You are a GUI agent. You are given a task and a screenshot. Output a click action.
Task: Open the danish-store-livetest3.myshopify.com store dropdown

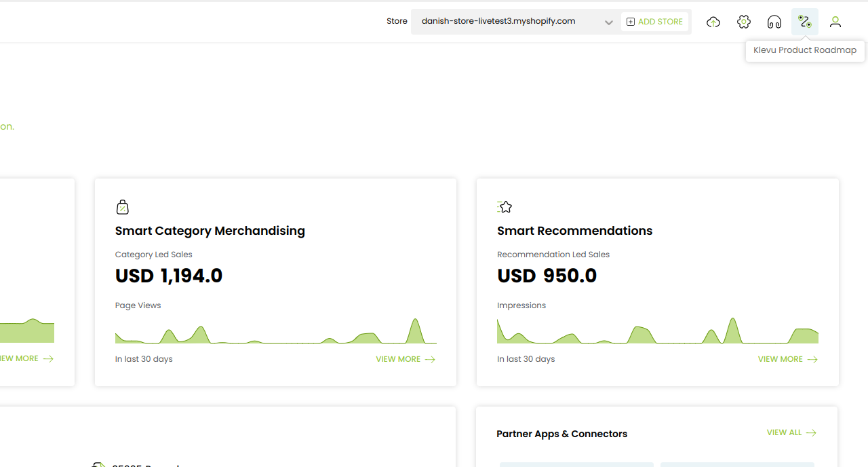click(498, 21)
